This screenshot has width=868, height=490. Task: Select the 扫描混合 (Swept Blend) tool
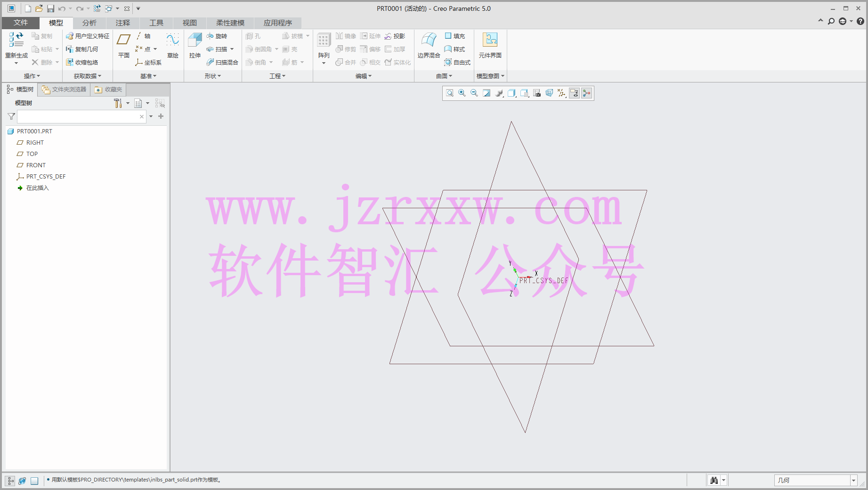coord(222,62)
